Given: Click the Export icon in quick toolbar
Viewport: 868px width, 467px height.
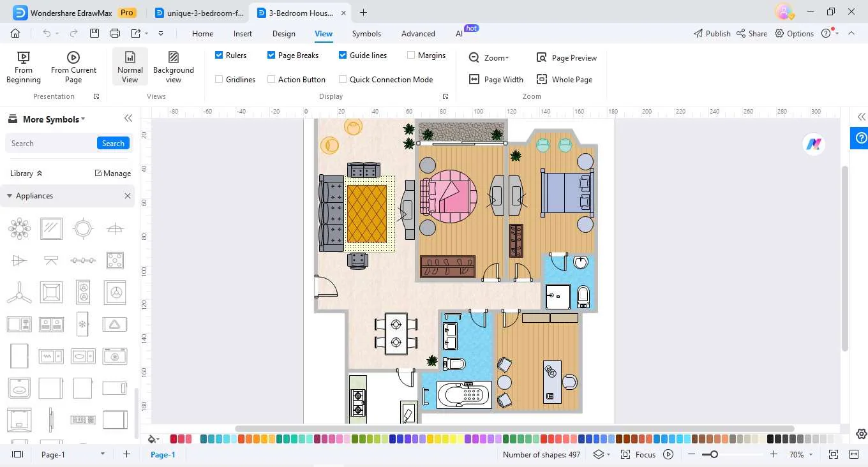Looking at the screenshot, I should click(136, 33).
